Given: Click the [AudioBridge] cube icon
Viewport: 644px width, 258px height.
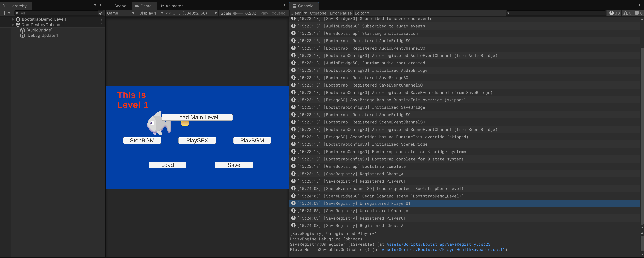Looking at the screenshot, I should [23, 30].
